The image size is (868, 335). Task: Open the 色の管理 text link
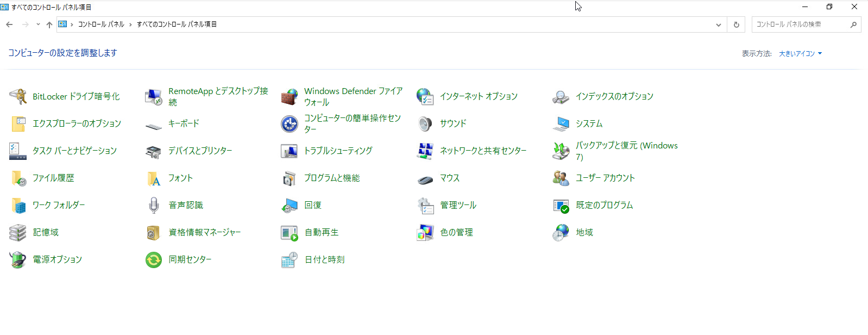click(456, 232)
